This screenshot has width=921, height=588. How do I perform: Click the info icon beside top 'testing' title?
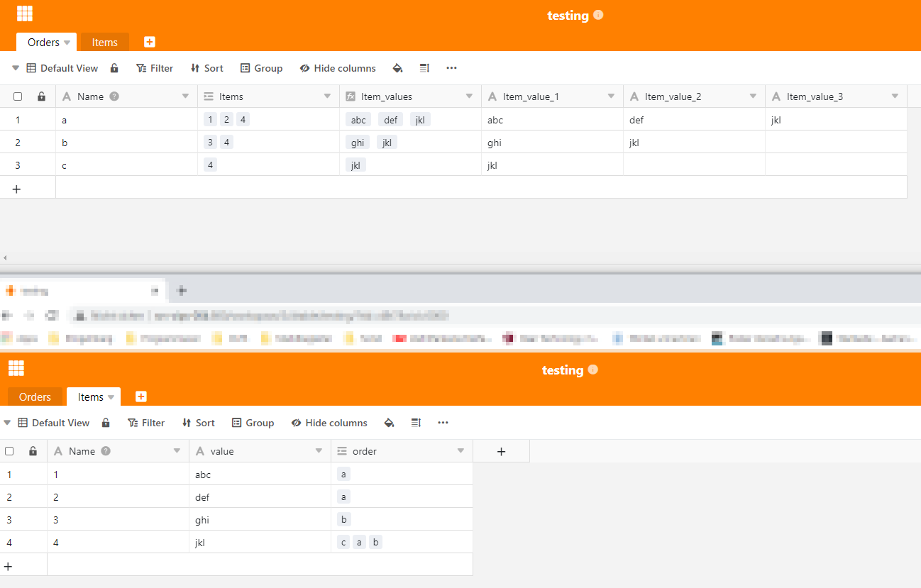coord(598,15)
